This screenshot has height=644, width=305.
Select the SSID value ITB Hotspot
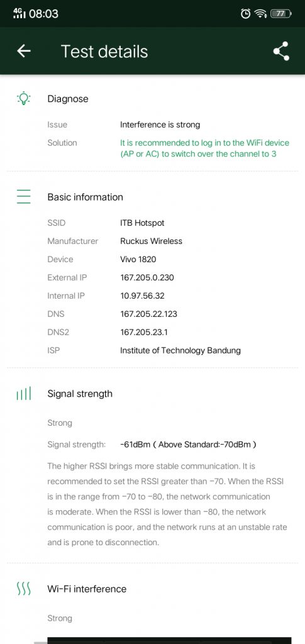[142, 223]
